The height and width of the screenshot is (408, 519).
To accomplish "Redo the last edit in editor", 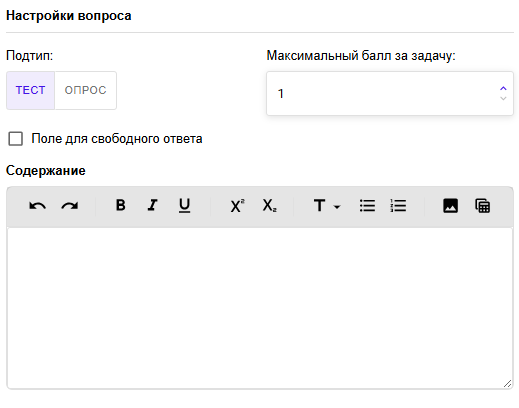I will coord(70,206).
